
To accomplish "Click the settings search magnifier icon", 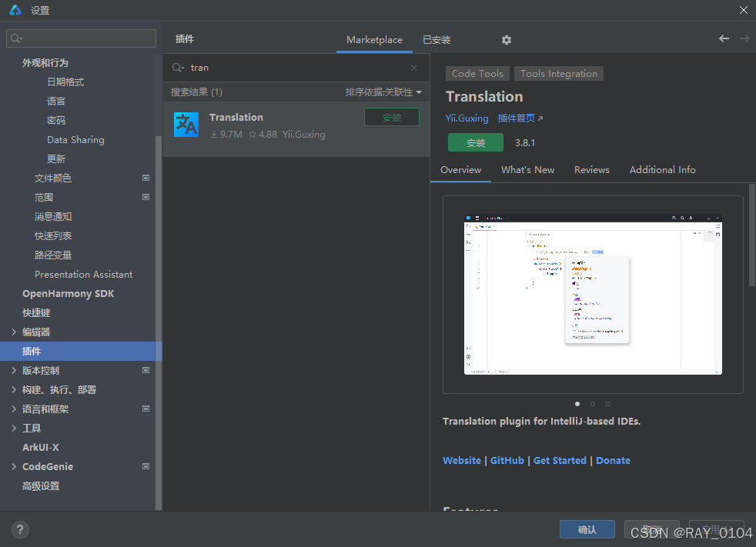I will coord(17,38).
